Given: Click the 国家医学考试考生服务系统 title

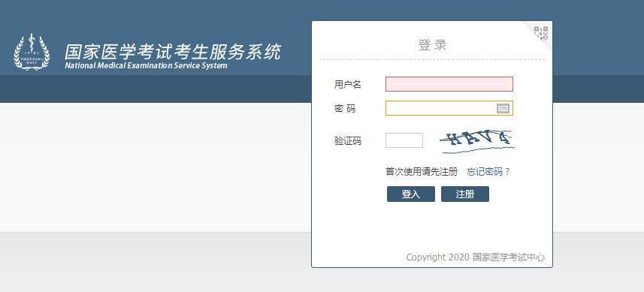Looking at the screenshot, I should tap(173, 52).
